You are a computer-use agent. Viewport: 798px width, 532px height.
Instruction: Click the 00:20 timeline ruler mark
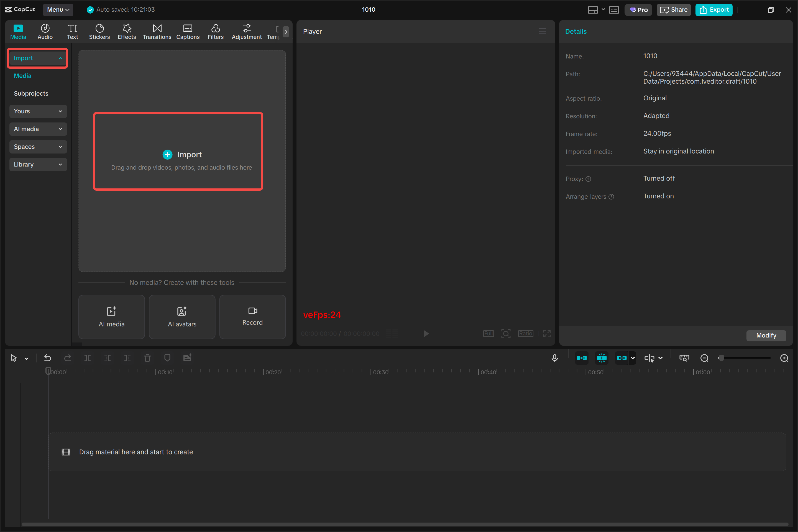[x=272, y=372]
